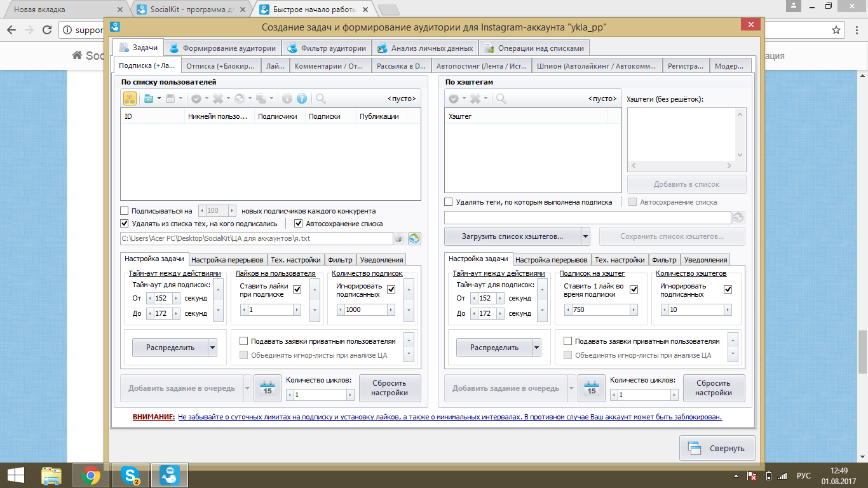The image size is (868, 488).
Task: Go to the 'Операции над списками' tab
Action: [534, 48]
